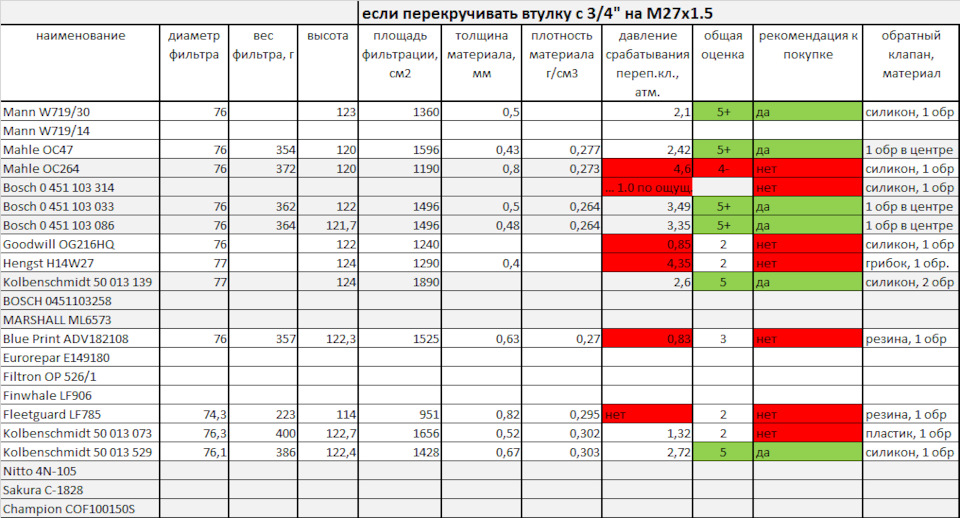This screenshot has width=960, height=518.
Task: Click the 'высота' column header
Action: [x=328, y=63]
